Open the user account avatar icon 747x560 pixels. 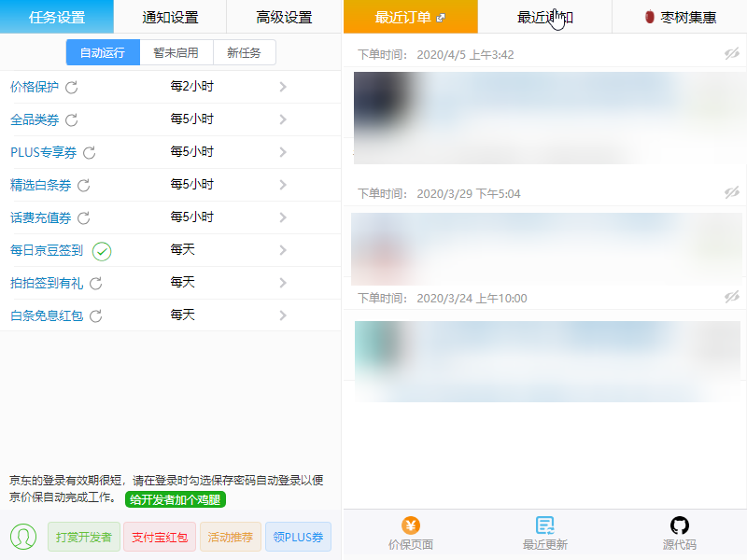[23, 536]
